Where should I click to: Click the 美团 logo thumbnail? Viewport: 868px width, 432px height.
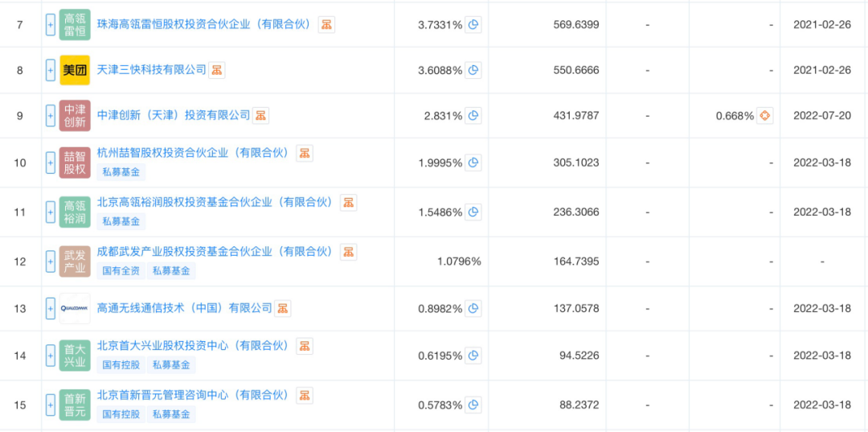click(75, 70)
